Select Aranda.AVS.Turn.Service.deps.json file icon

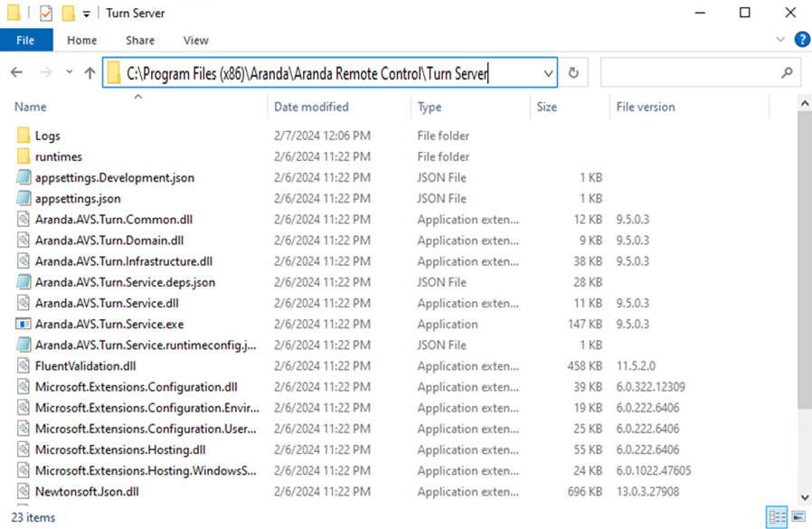click(x=24, y=282)
